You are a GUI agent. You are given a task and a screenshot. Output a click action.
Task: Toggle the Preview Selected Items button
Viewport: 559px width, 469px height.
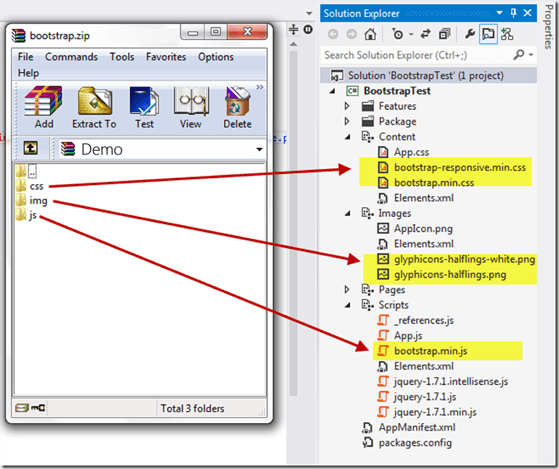pyautogui.click(x=488, y=34)
